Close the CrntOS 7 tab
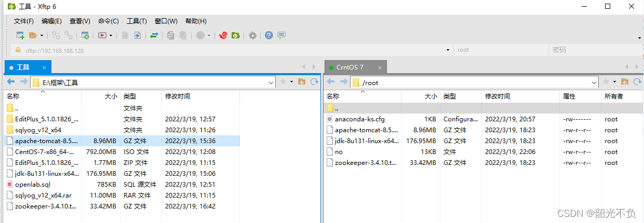The height and width of the screenshot is (223, 644). 380,67
